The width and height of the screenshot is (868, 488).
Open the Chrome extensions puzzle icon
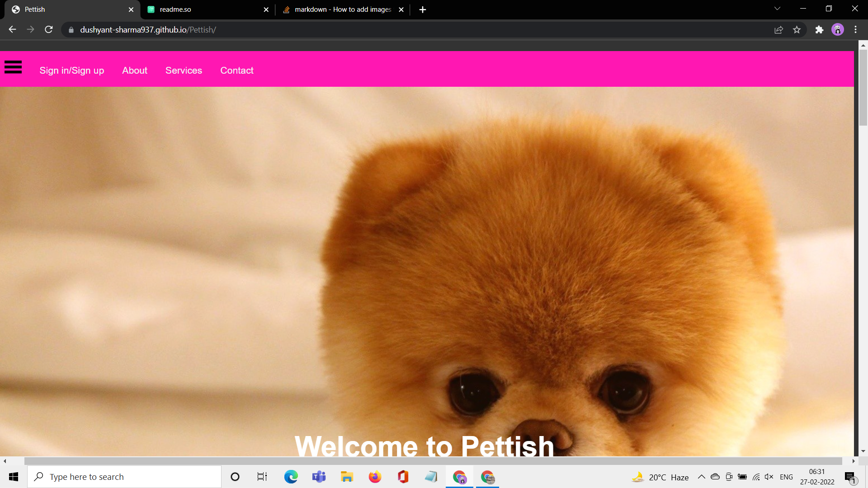tap(820, 29)
